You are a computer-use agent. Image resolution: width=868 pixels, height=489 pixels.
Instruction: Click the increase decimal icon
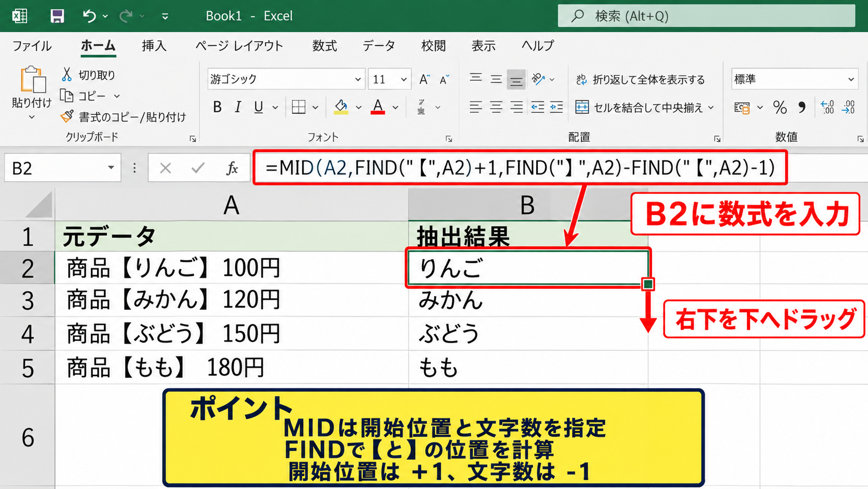tap(828, 108)
